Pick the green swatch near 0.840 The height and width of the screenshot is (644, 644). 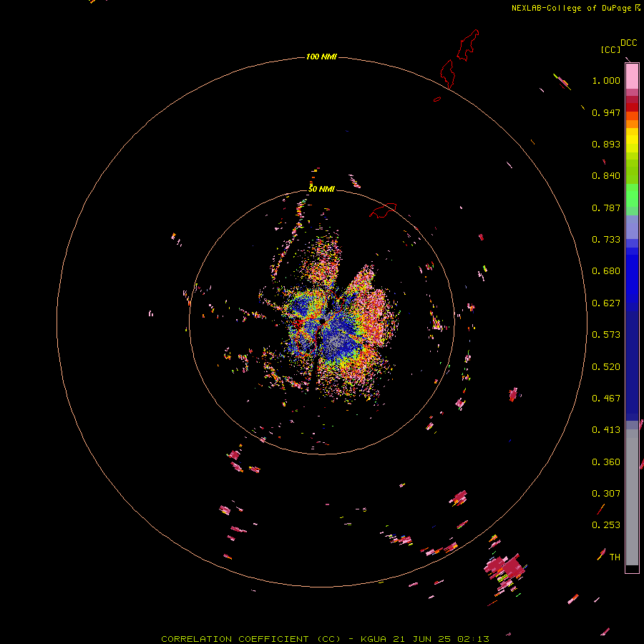coord(632,172)
